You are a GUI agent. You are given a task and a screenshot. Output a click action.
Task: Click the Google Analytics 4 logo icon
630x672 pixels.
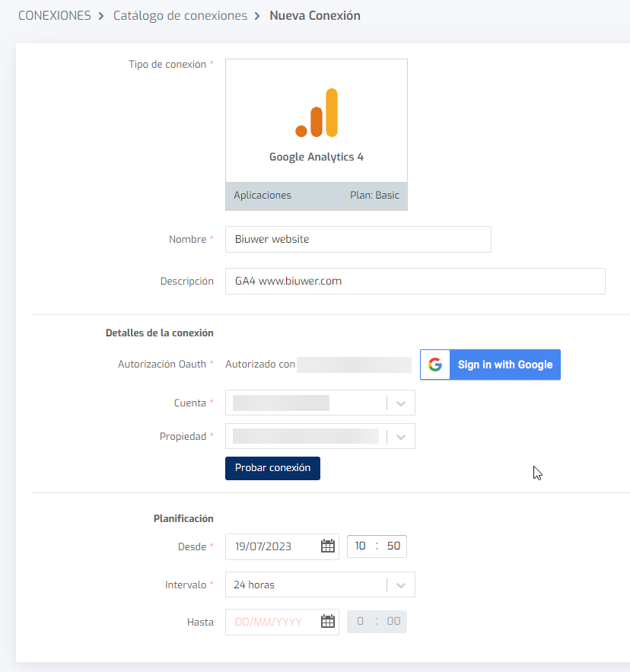(317, 113)
